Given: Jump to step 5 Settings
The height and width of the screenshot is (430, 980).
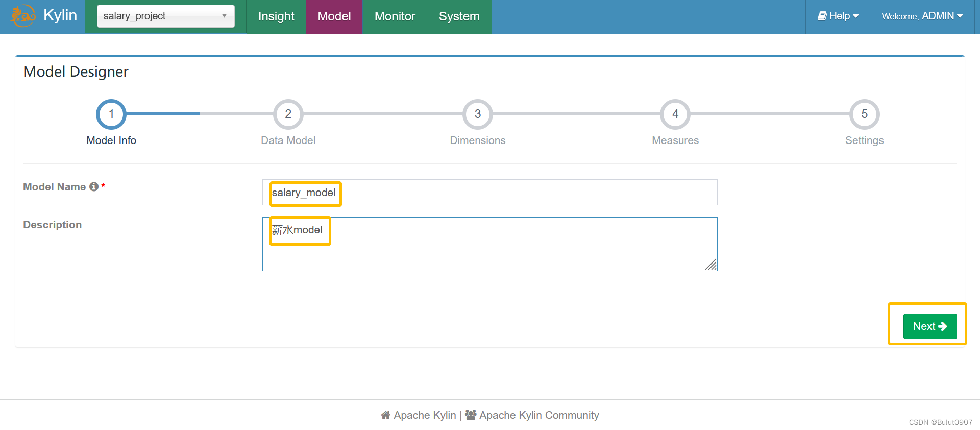Looking at the screenshot, I should click(865, 114).
